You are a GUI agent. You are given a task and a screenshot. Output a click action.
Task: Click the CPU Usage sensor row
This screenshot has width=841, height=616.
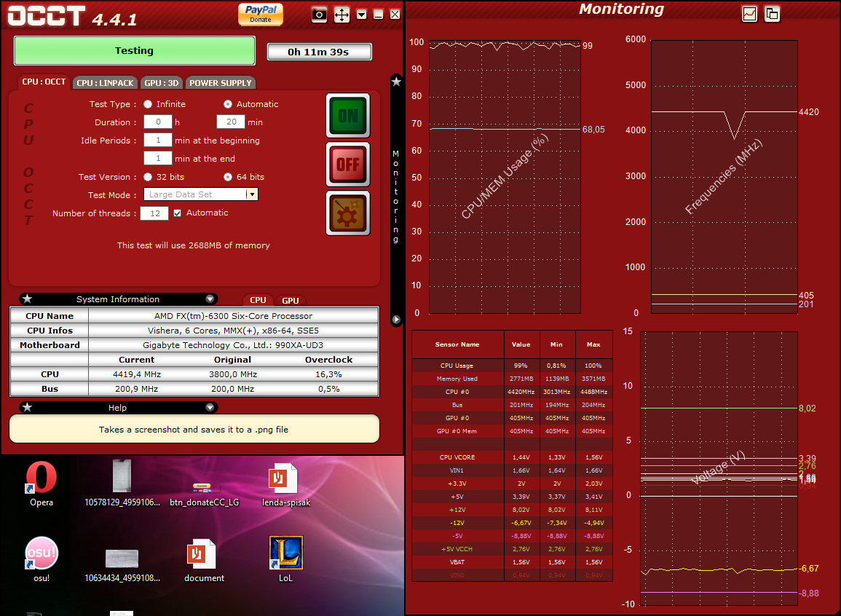point(512,366)
